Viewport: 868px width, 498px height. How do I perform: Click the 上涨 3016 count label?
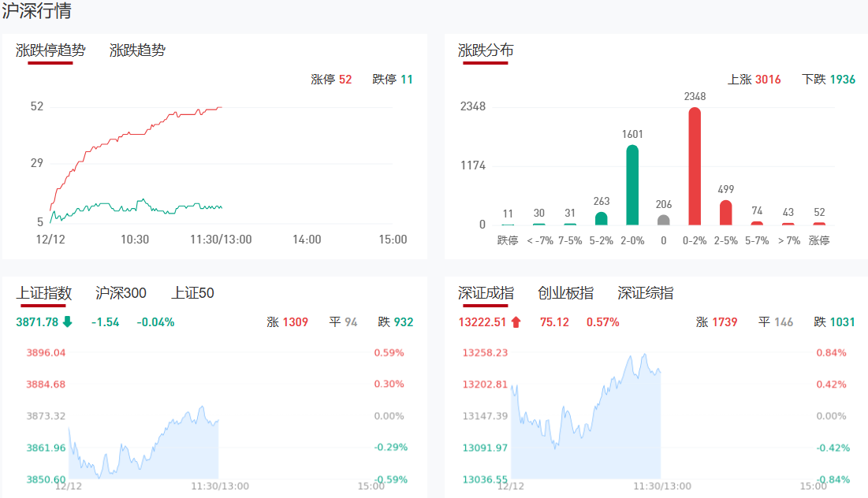pos(754,80)
